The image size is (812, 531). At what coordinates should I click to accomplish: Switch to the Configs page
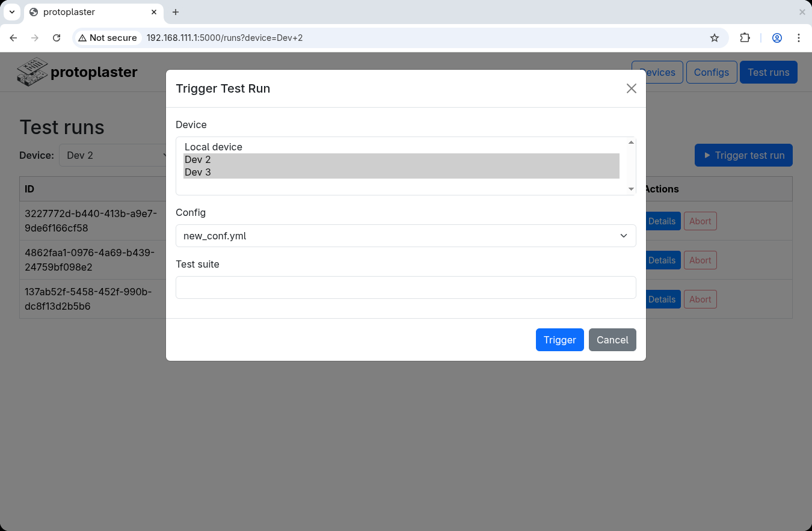click(x=712, y=72)
